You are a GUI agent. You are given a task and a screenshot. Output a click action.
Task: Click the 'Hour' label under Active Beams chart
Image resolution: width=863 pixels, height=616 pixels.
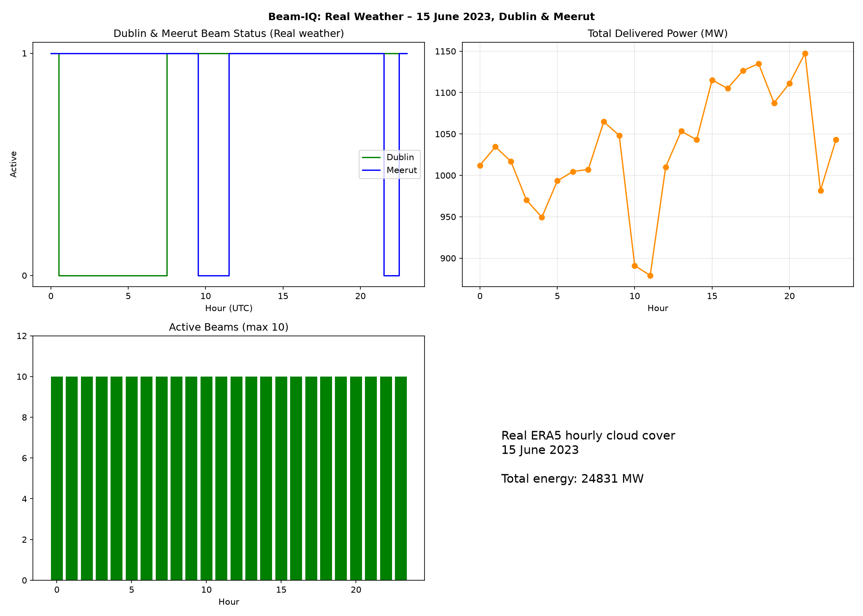[x=228, y=602]
